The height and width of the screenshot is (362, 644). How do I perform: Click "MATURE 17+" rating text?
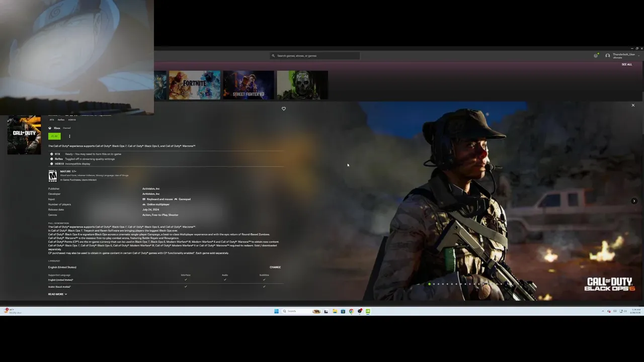pyautogui.click(x=68, y=171)
